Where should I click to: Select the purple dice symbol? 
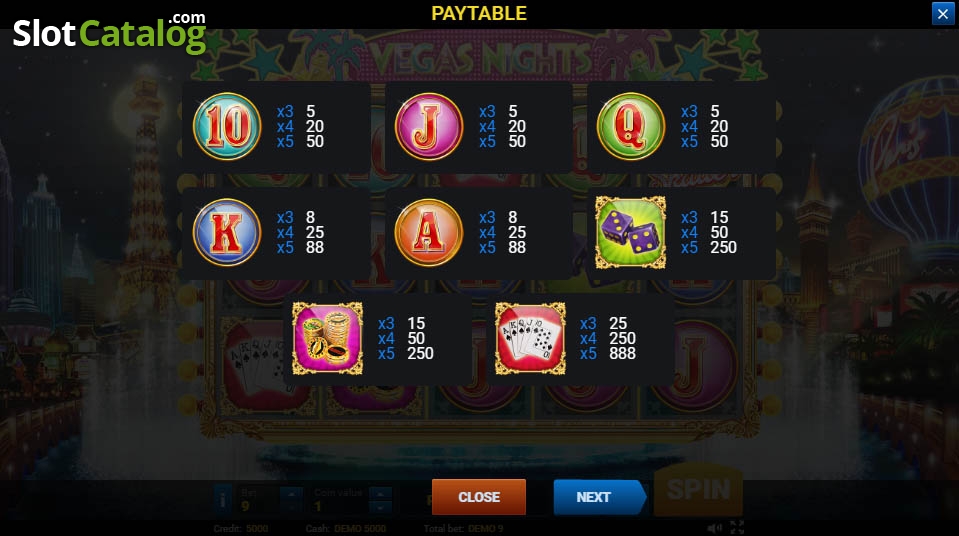(631, 233)
